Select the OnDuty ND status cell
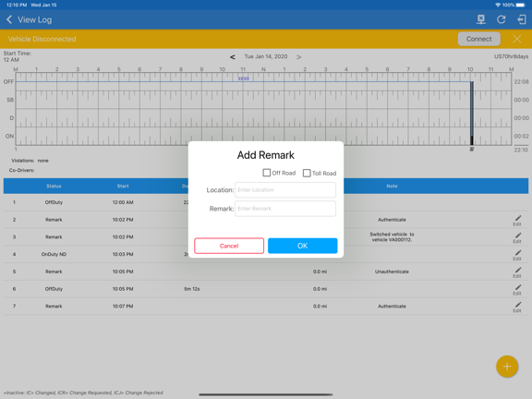 click(x=54, y=254)
